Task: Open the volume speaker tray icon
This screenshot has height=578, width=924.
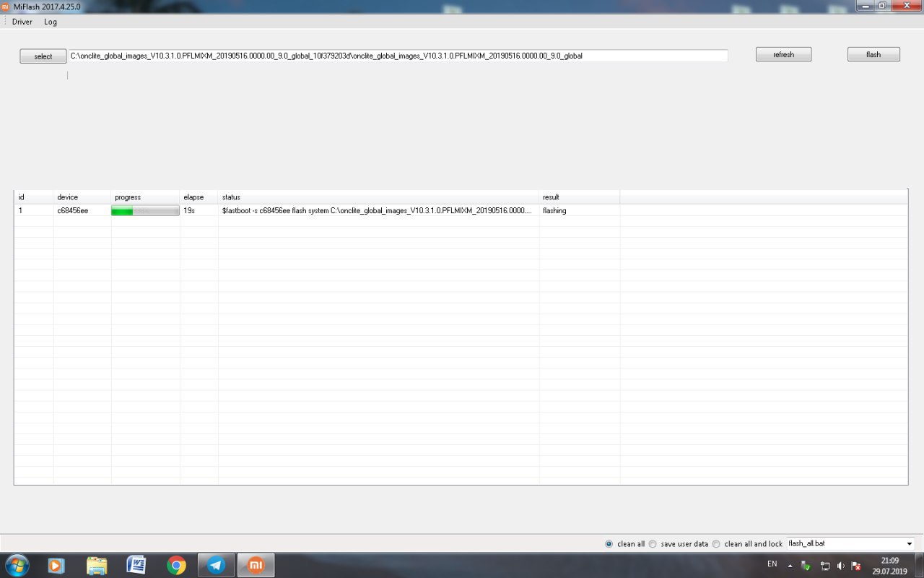Action: [841, 566]
